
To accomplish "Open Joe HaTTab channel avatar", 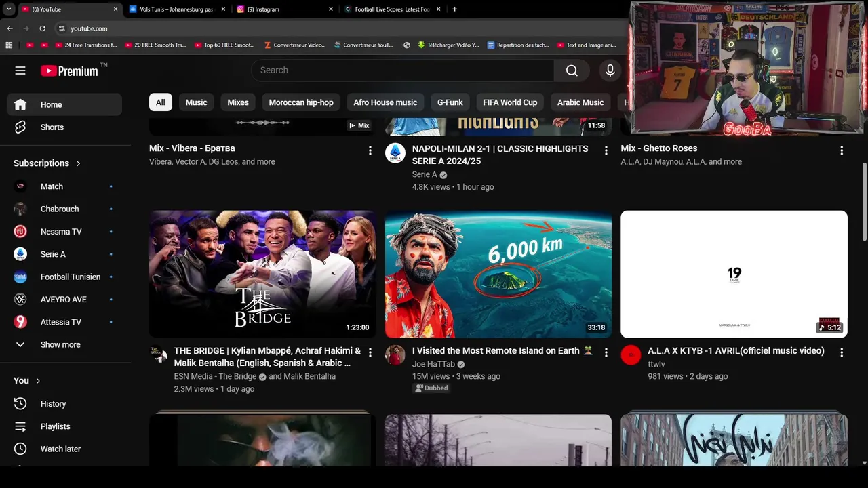I will coord(395,355).
